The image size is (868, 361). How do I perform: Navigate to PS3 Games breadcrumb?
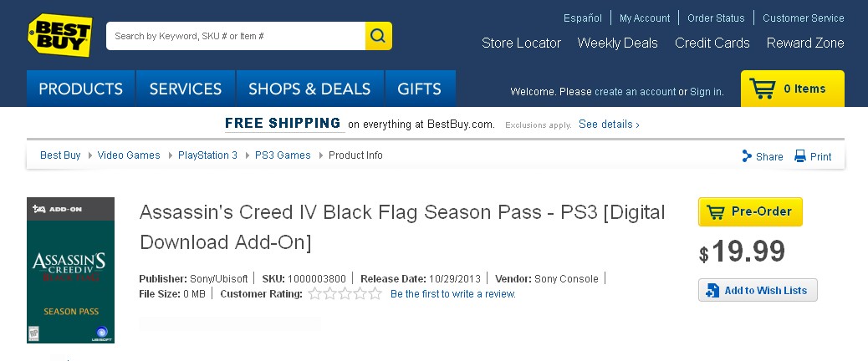(283, 155)
